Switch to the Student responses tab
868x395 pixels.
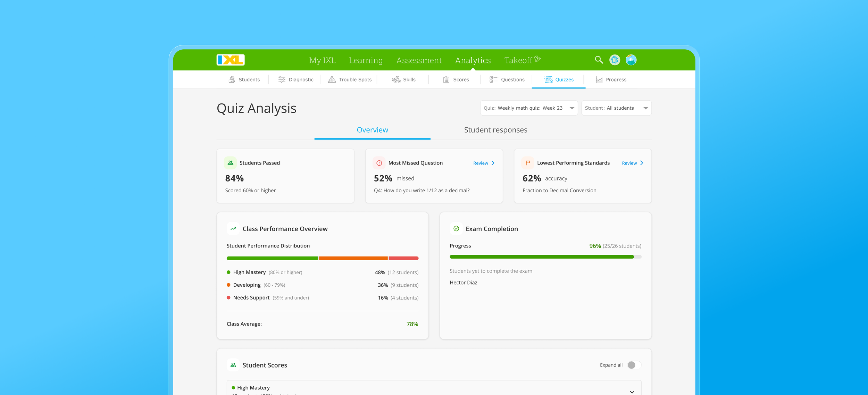(495, 130)
